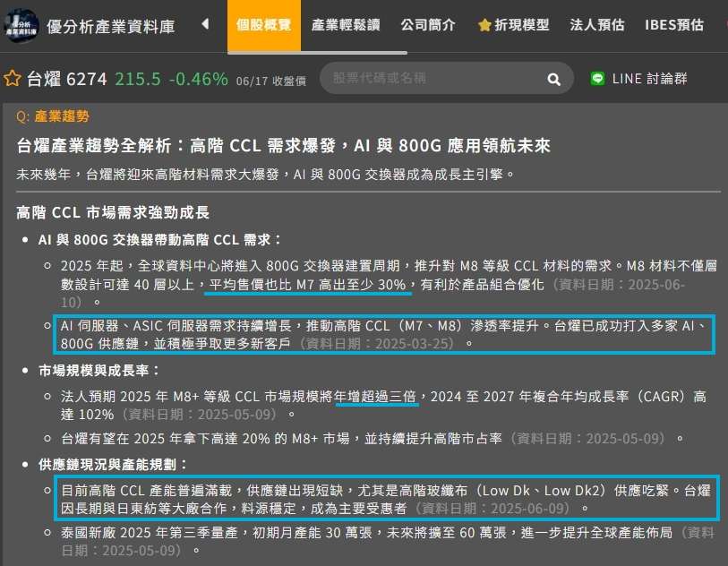Click the article title 台燿產業趨勢全解析
The height and width of the screenshot is (566, 728).
(x=283, y=146)
